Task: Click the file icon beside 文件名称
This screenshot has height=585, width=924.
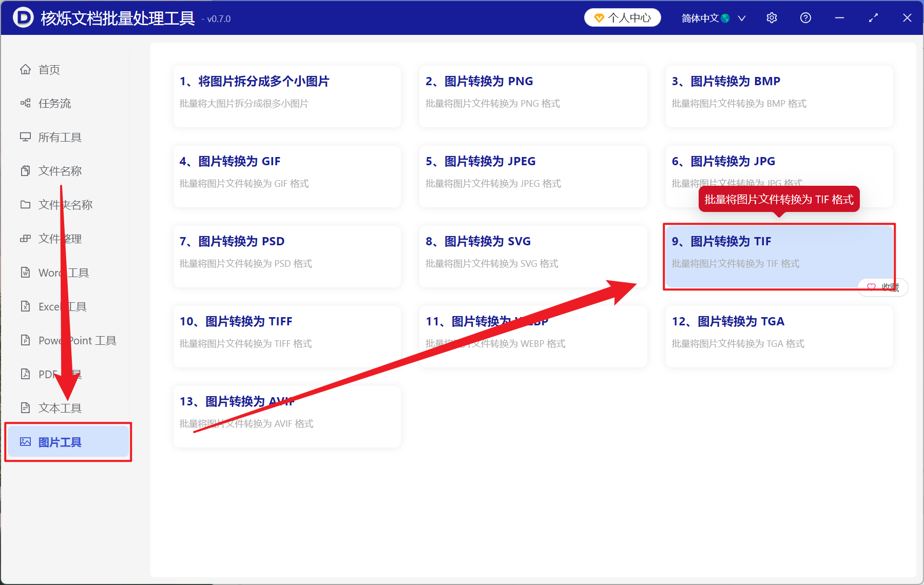Action: 25,171
